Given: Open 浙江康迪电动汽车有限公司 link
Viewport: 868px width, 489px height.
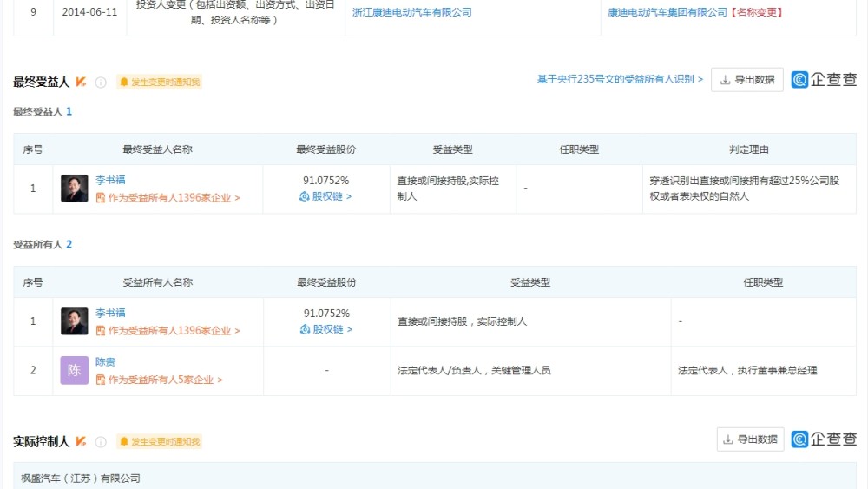Looking at the screenshot, I should [x=411, y=12].
